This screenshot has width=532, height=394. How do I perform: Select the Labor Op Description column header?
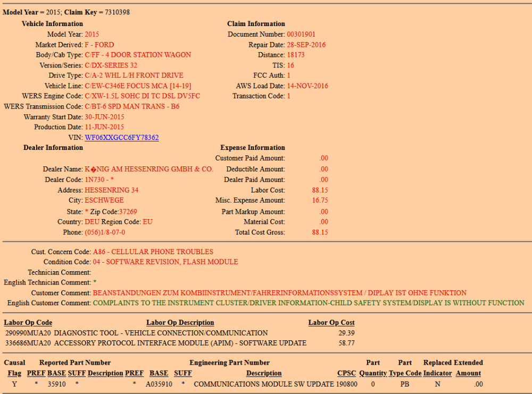[x=180, y=323]
